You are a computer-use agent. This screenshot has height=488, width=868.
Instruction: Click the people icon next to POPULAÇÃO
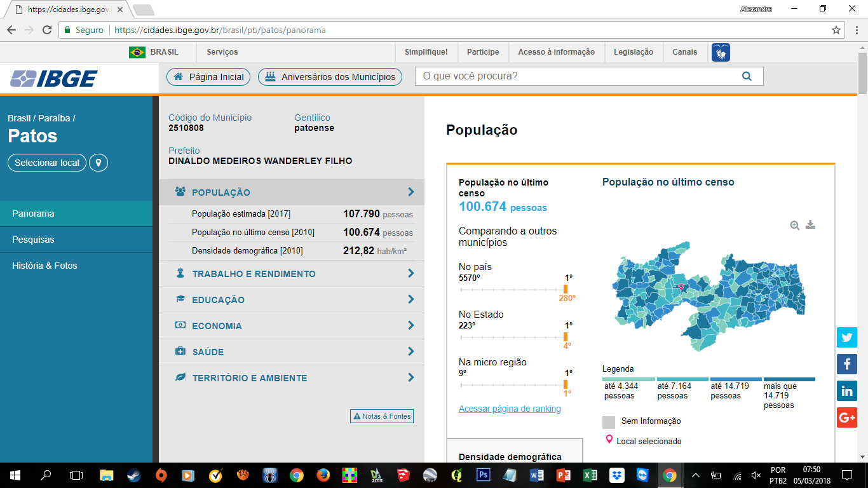pyautogui.click(x=180, y=191)
